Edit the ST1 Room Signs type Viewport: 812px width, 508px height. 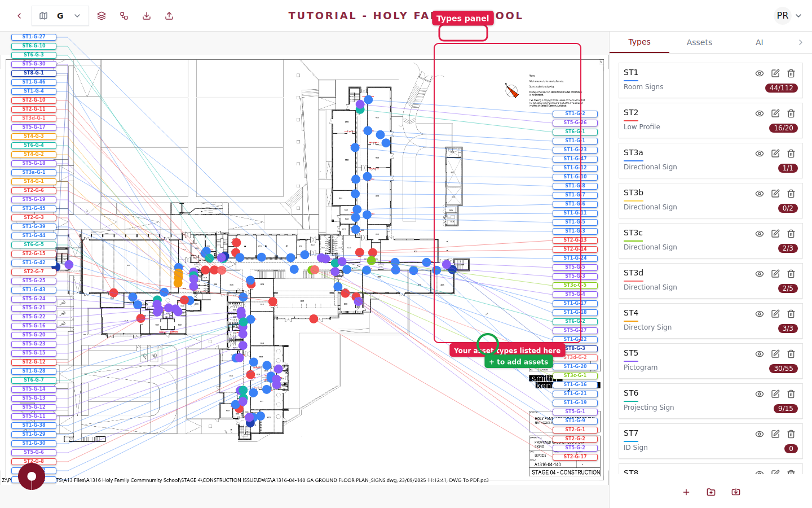[x=775, y=73]
